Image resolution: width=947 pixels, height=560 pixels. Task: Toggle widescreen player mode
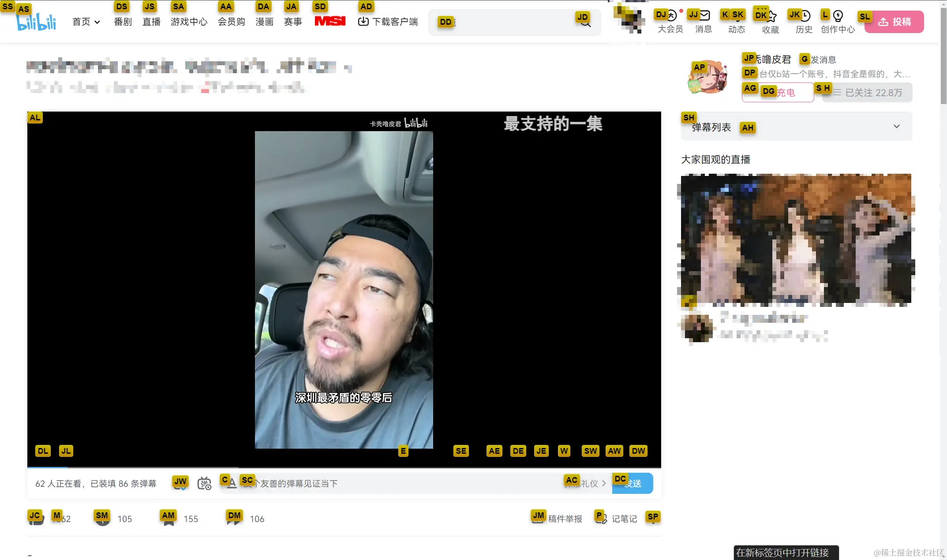(x=590, y=451)
